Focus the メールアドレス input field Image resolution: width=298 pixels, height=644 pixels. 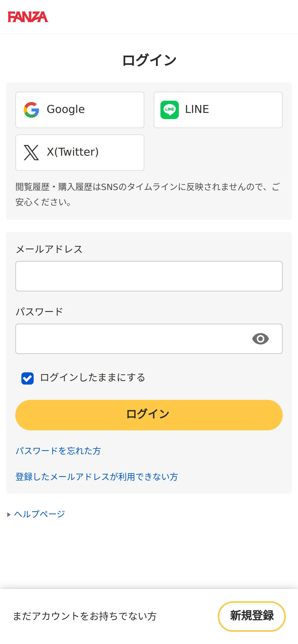coord(149,276)
